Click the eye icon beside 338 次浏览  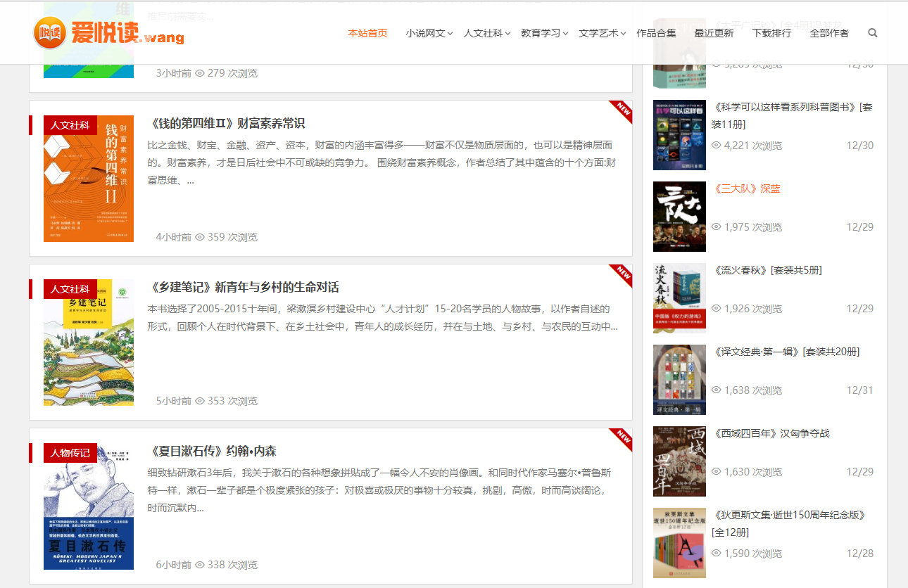coord(199,565)
